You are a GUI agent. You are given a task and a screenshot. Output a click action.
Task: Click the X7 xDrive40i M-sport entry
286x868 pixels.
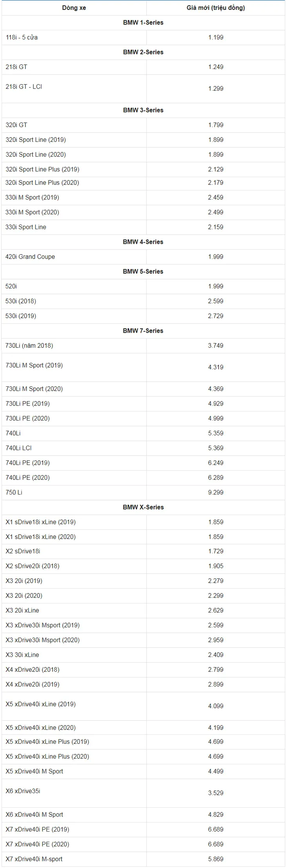[34, 859]
